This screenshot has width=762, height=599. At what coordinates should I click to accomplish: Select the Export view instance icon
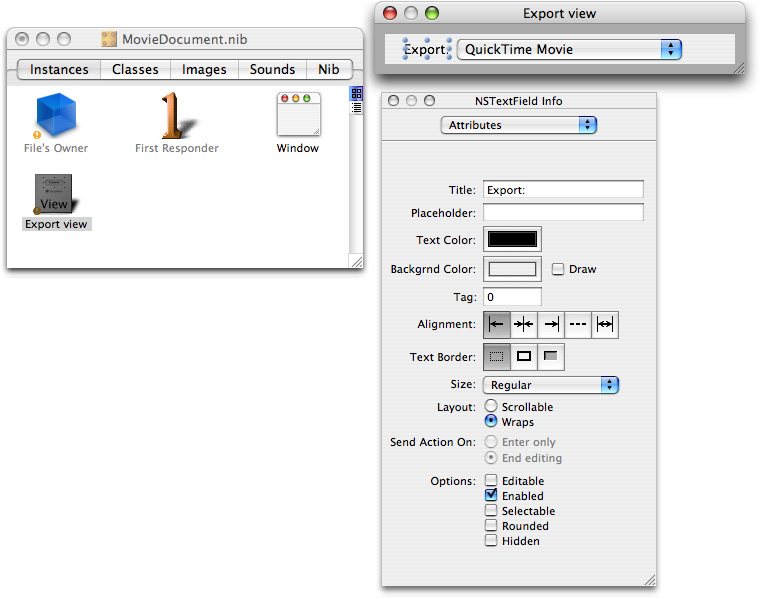(55, 194)
